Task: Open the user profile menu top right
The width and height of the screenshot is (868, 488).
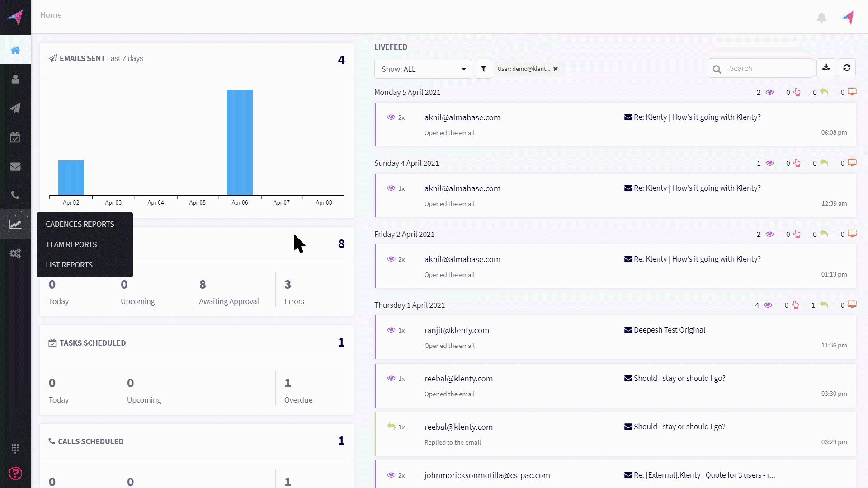Action: pos(849,18)
